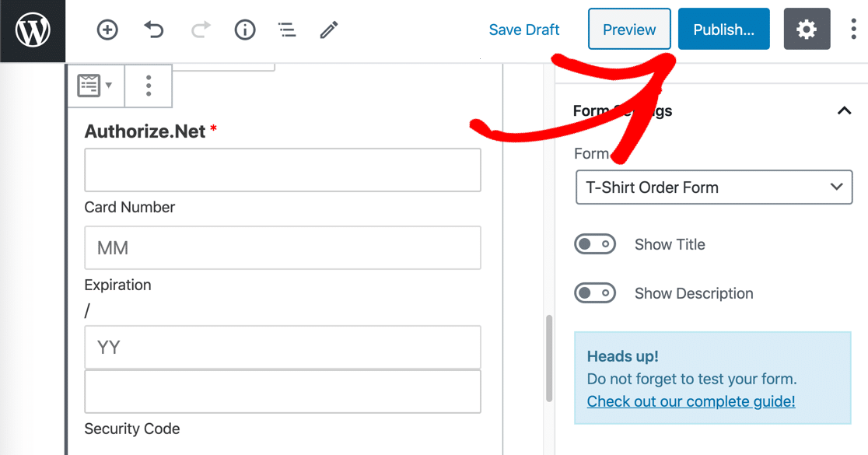Toggle the settings gear sidebar
868x455 pixels.
click(807, 30)
